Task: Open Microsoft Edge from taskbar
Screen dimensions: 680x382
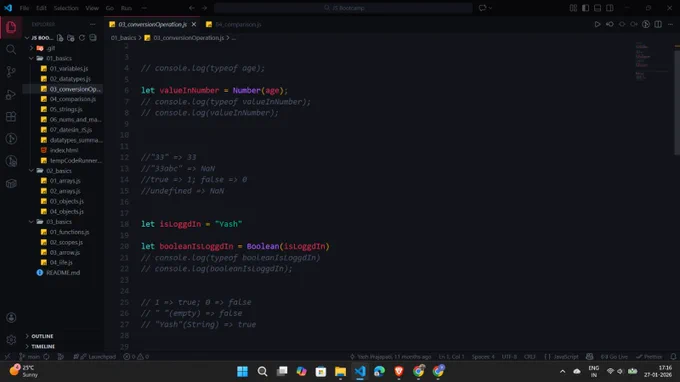Action: [x=379, y=371]
